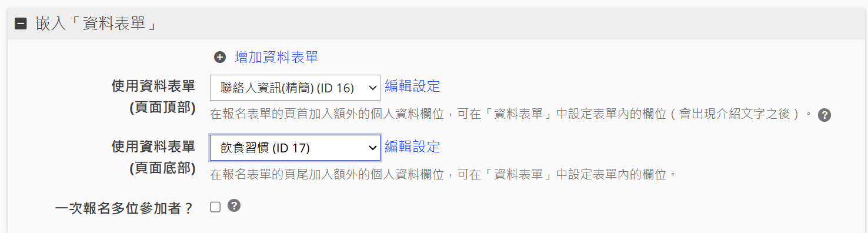Click the plus icon beside 增加資料表單
868x233 pixels.
(x=220, y=57)
